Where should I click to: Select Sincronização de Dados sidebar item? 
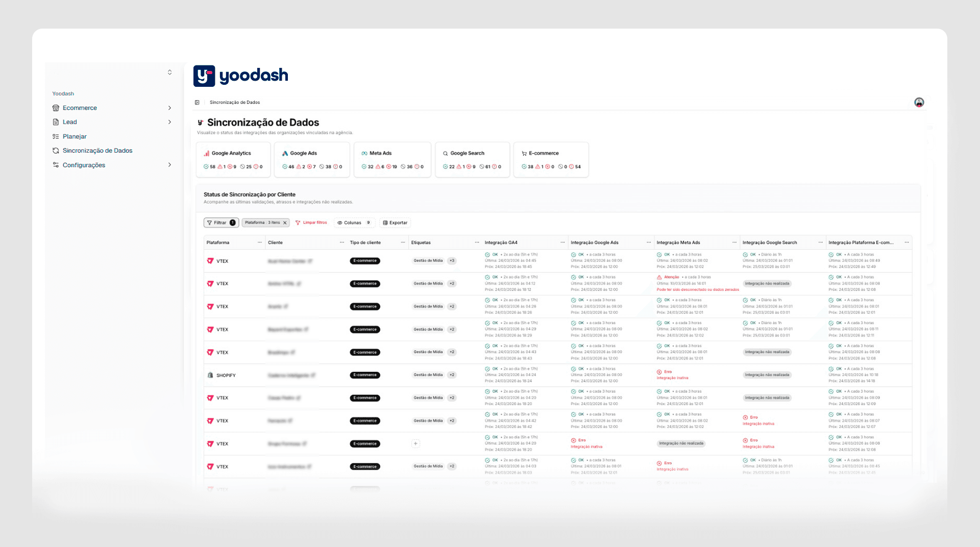tap(97, 151)
